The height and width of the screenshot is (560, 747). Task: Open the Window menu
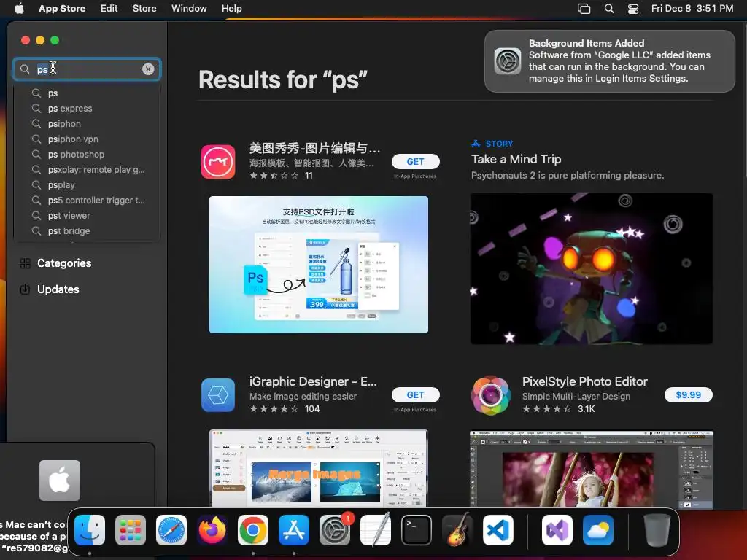pyautogui.click(x=189, y=8)
